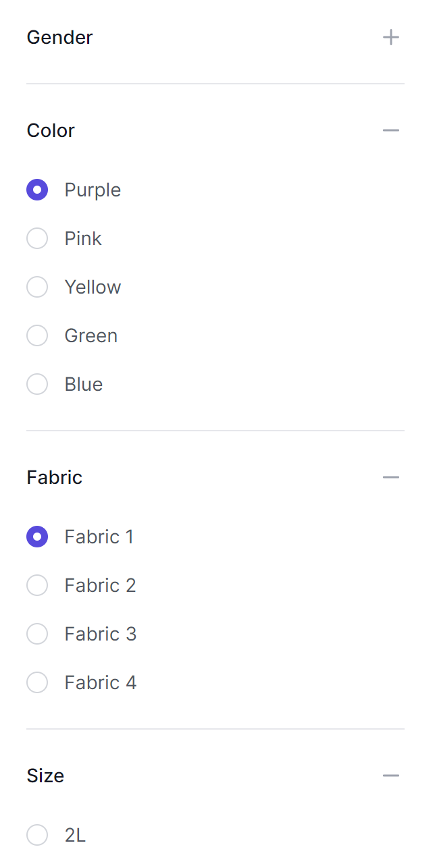Screen dimensions: 437x868
Task: Click the Fabric section heading
Action: (x=54, y=477)
